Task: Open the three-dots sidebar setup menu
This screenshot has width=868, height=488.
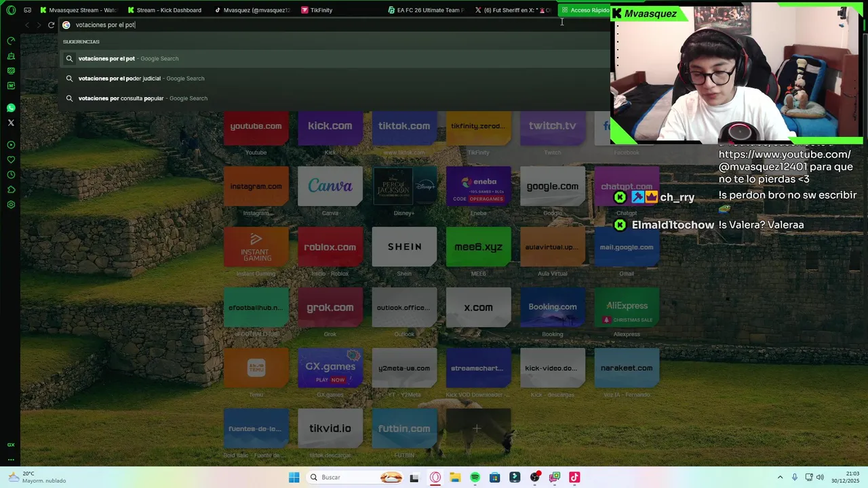Action: coord(11,460)
